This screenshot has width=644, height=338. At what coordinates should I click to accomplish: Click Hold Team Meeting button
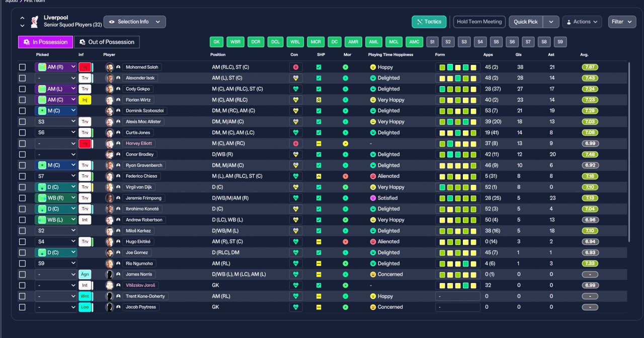[479, 22]
